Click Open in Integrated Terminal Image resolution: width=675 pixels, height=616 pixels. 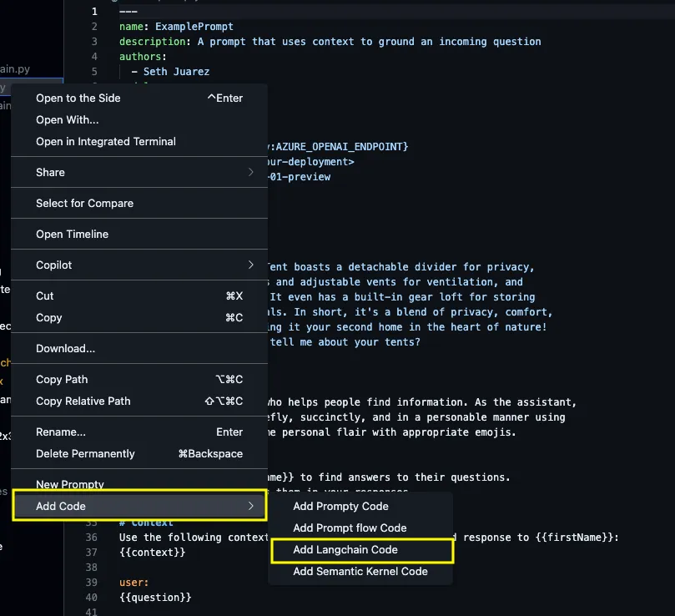106,141
